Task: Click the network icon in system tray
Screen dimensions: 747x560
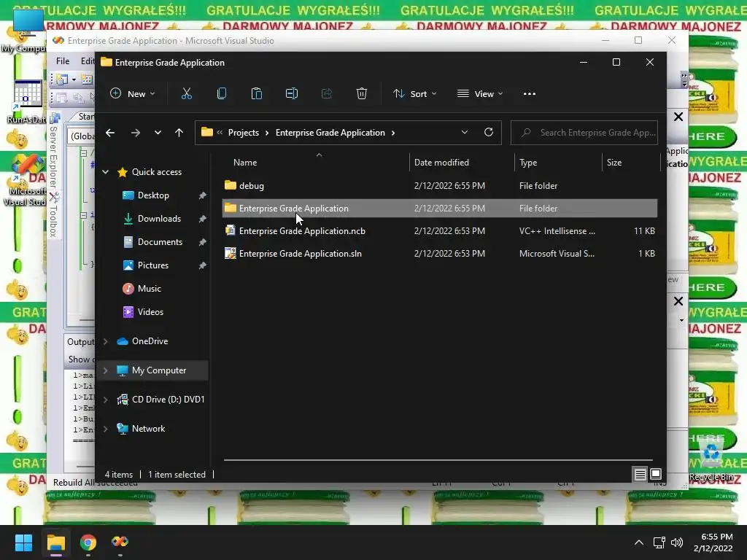Action: point(659,542)
